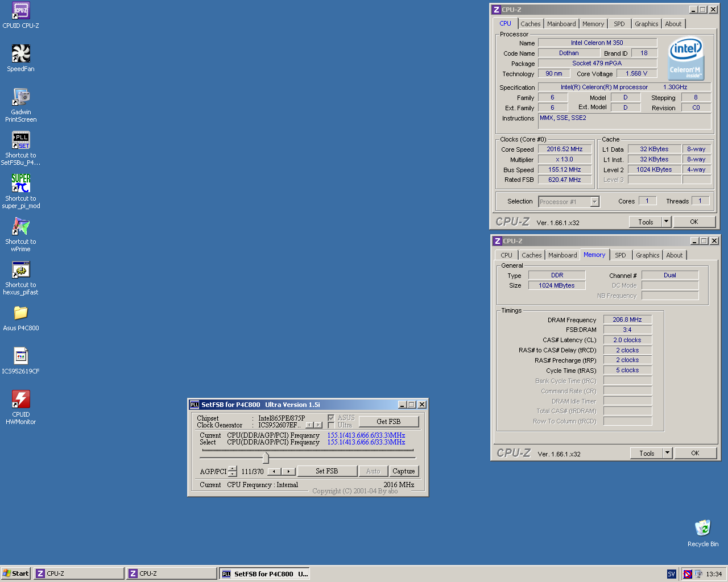Select the Shortcut to wPrime icon

21,226
